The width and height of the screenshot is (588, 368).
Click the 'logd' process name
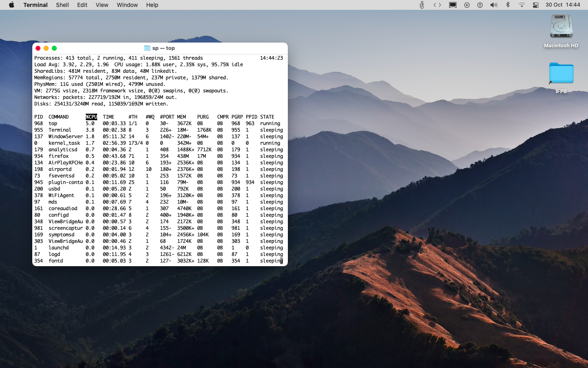54,254
